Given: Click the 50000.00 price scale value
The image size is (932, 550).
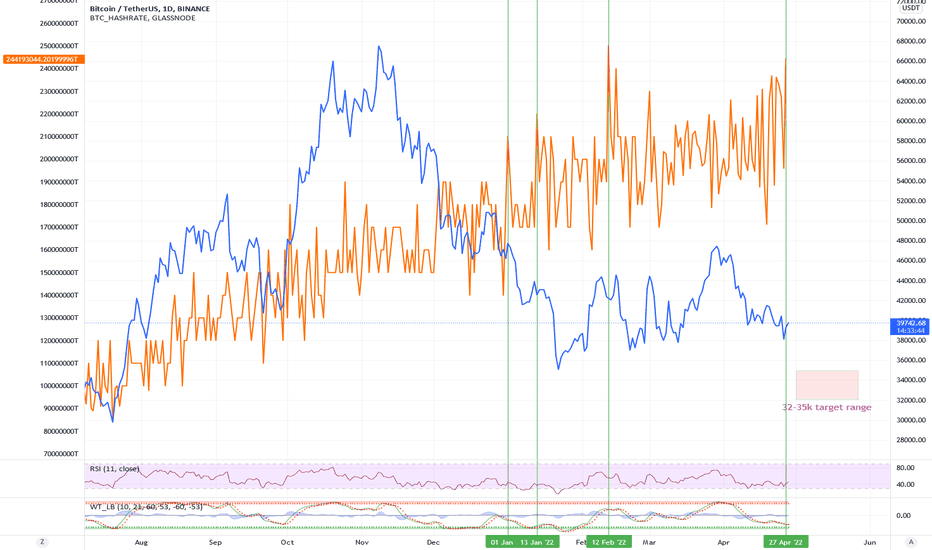Looking at the screenshot, I should click(x=911, y=221).
